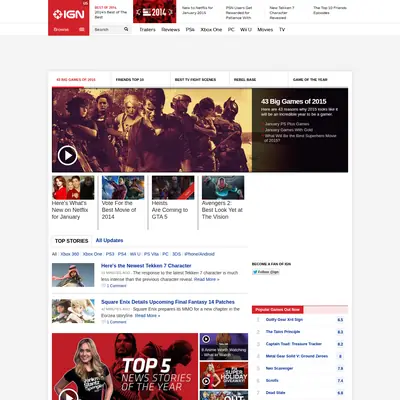This screenshot has height=400, width=400.
Task: Open Here's What's New on Netflix thumbnail
Action: tap(73, 188)
